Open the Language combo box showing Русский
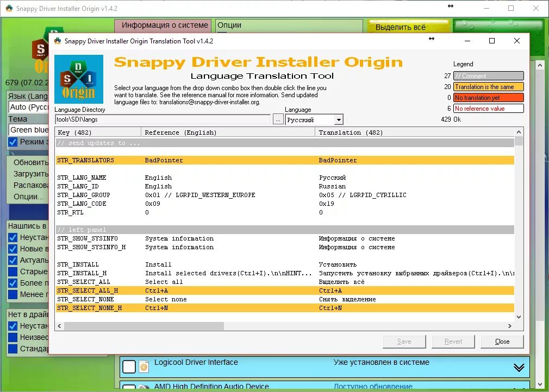Screen dimensions: 549x392 point(314,120)
